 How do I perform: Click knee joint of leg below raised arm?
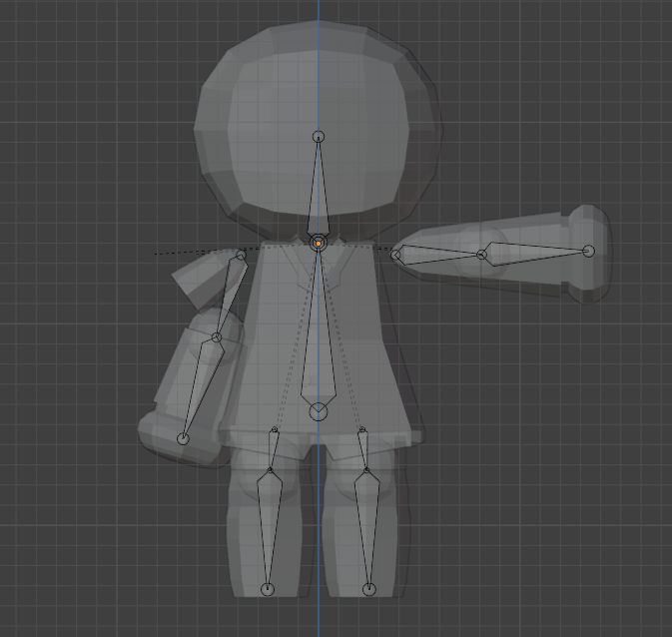point(366,470)
